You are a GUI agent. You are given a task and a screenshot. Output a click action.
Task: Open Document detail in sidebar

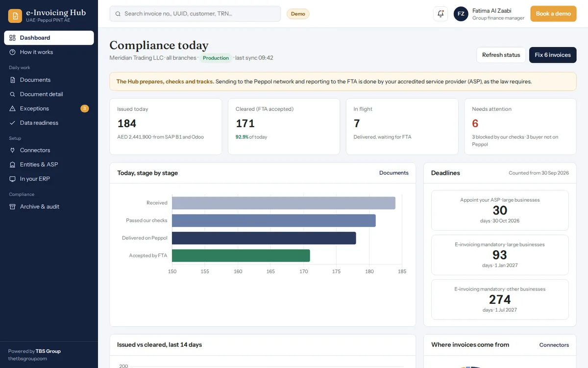pos(49,94)
